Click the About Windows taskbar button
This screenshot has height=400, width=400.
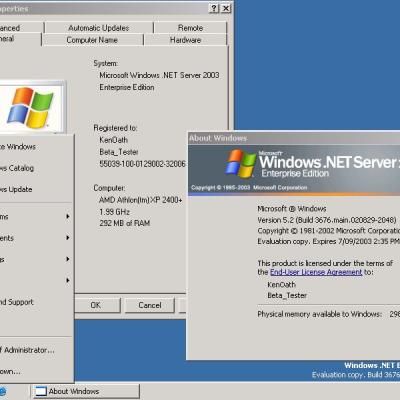coord(86,391)
